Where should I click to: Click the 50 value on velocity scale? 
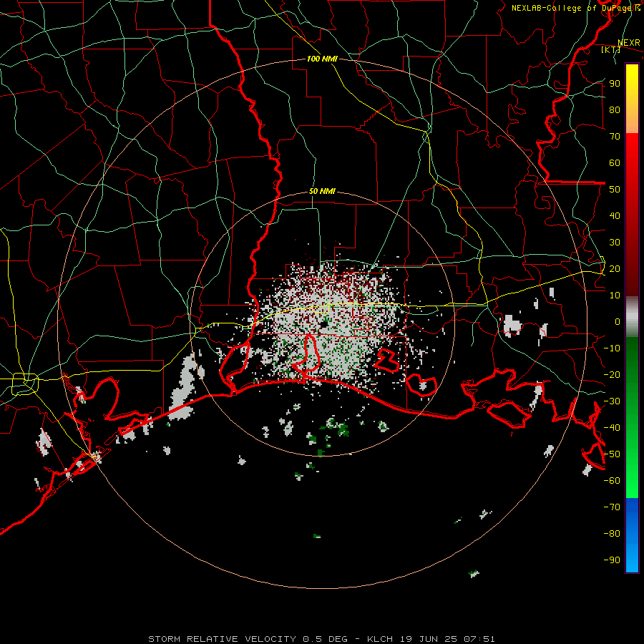615,190
